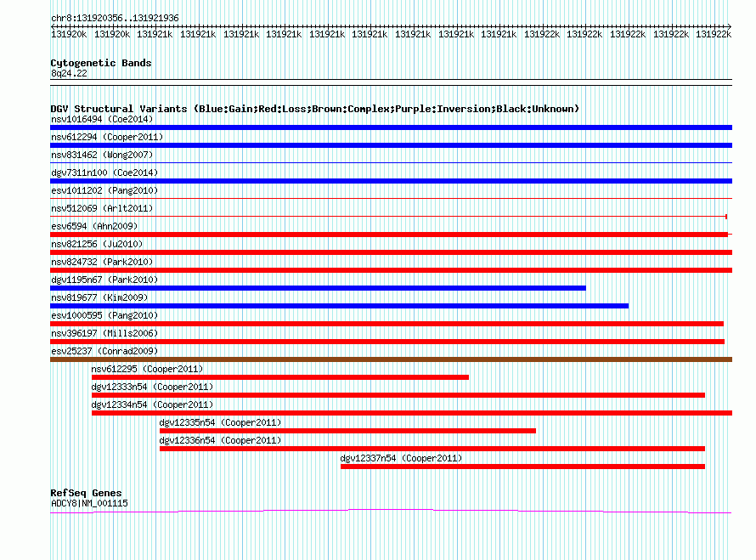Open the nsv612294 (Cooper2011) variant label
The image size is (756, 560).
point(107,137)
